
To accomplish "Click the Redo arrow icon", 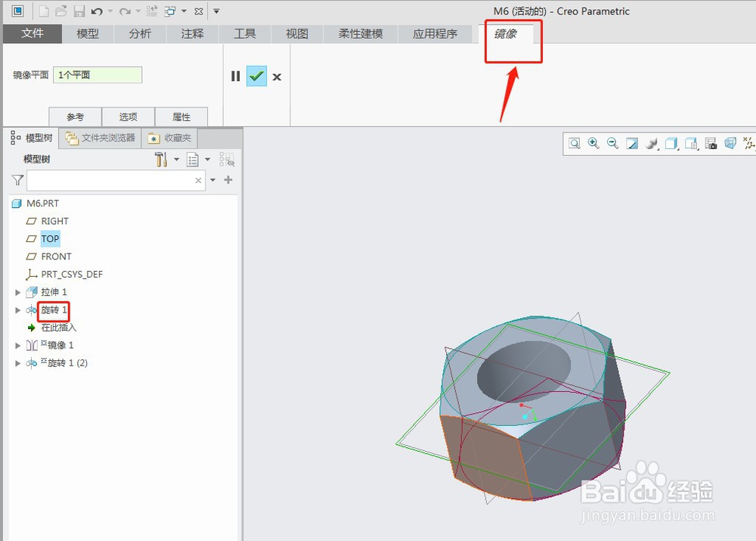I will click(x=125, y=11).
